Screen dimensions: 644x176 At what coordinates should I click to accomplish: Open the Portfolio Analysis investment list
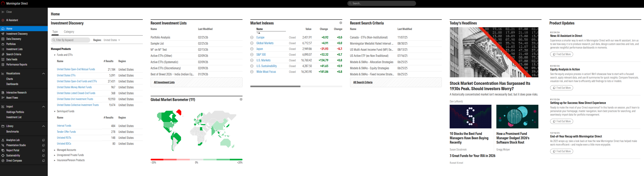click(160, 38)
